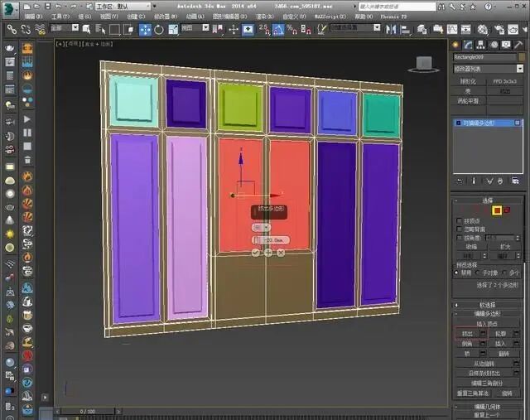Viewport: 530px width, 420px height.
Task: Toggle the Percent Snap icon
Action: pyautogui.click(x=291, y=30)
